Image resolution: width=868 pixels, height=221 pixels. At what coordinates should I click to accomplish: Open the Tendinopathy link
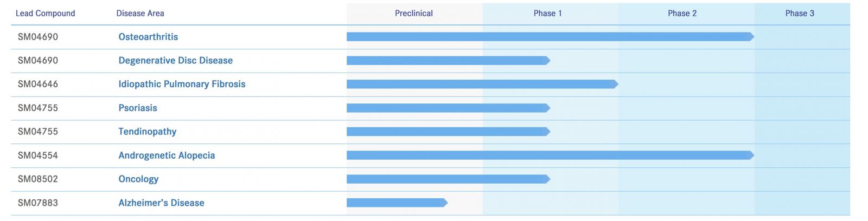coord(147,132)
